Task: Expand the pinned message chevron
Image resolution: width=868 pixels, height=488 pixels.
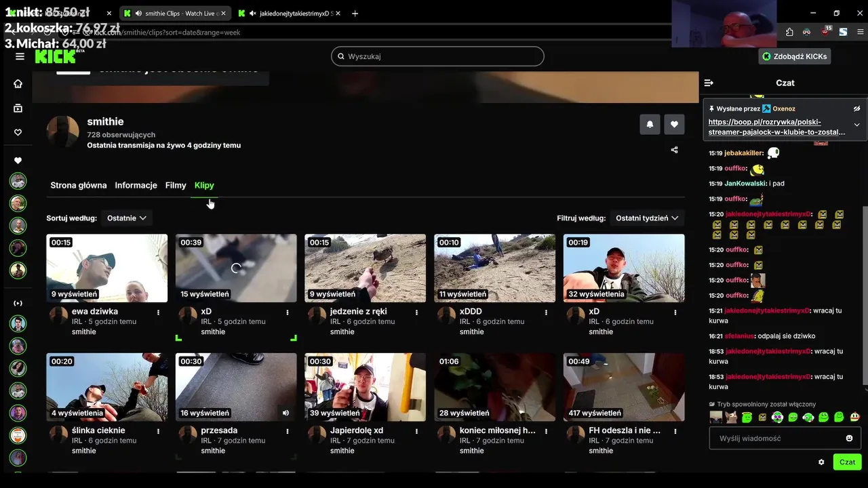Action: (856, 125)
